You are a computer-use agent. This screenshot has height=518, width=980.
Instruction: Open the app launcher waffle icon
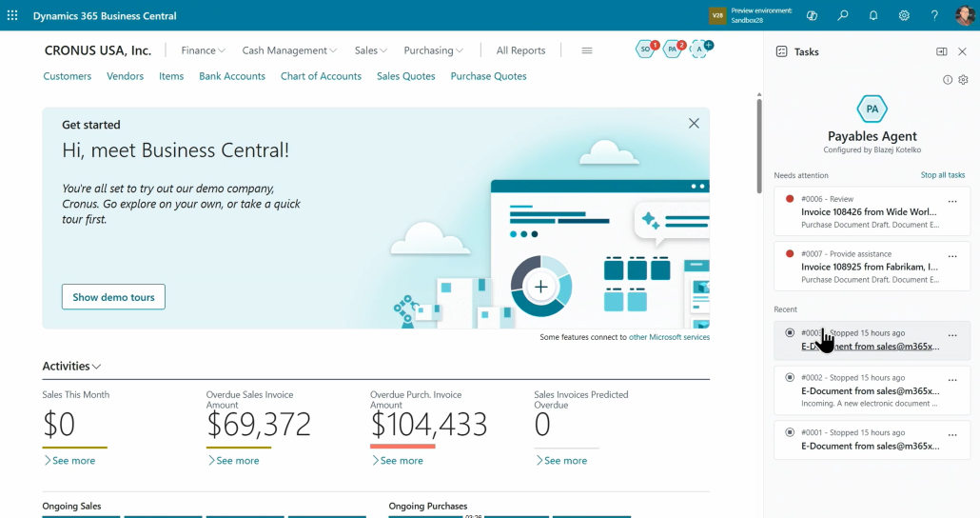pos(12,15)
